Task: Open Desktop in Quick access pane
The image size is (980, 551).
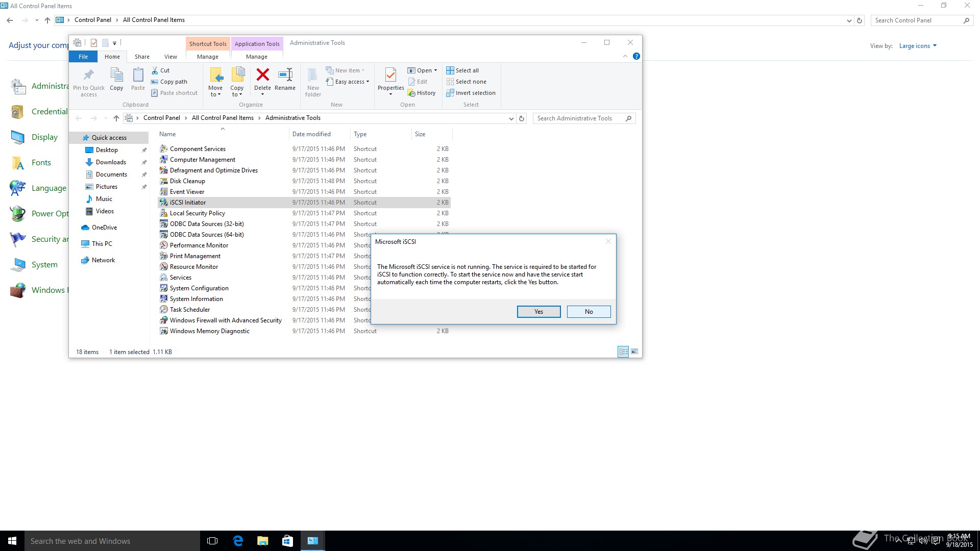Action: point(107,150)
